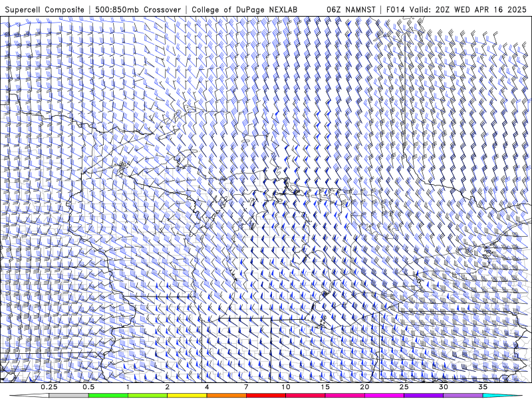532x399 pixels.
Task: Click the yellow color bar segment
Action: point(187,396)
